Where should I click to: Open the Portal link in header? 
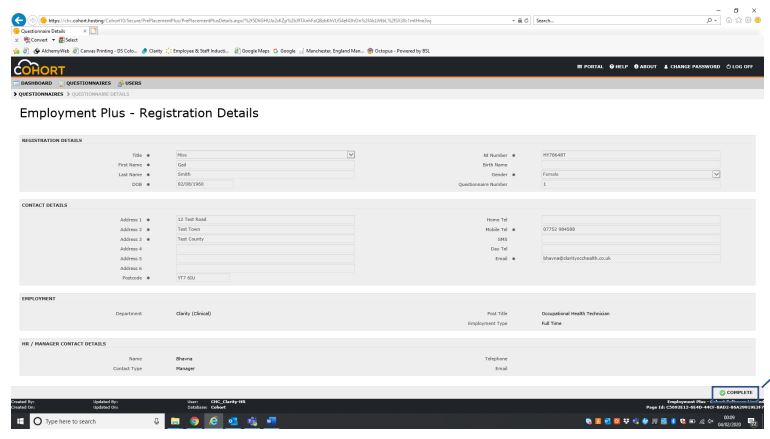[x=590, y=67]
